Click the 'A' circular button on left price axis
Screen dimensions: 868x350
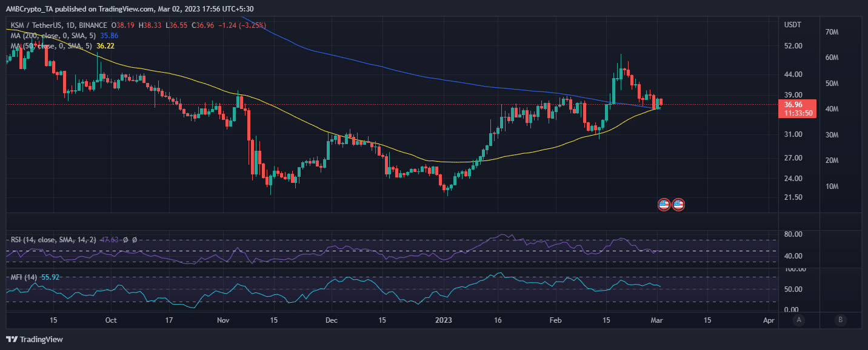799,320
